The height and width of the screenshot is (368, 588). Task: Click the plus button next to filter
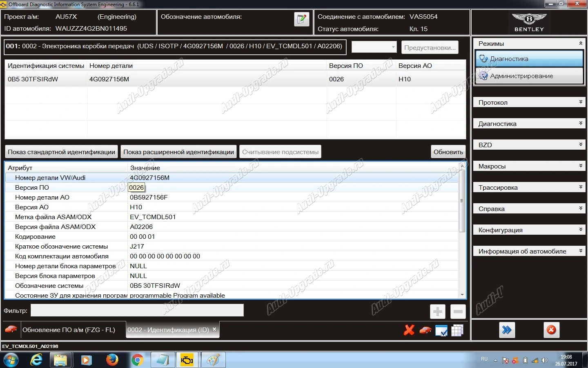(438, 312)
